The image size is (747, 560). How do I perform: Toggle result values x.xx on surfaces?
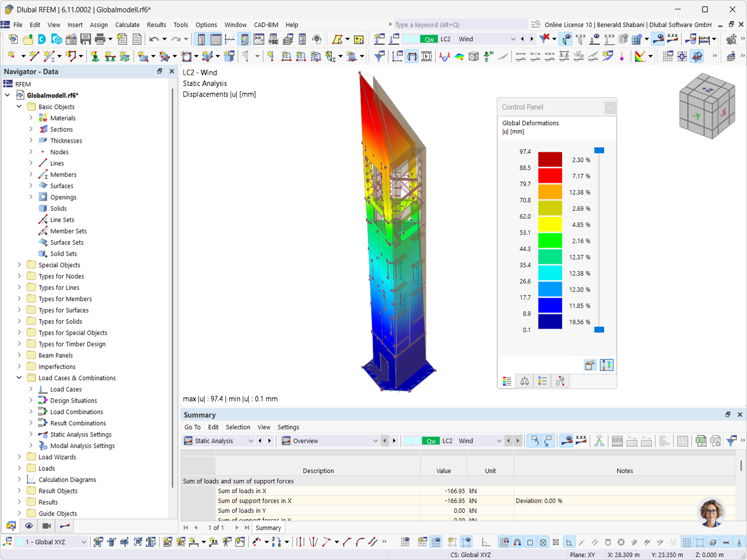[x=673, y=39]
